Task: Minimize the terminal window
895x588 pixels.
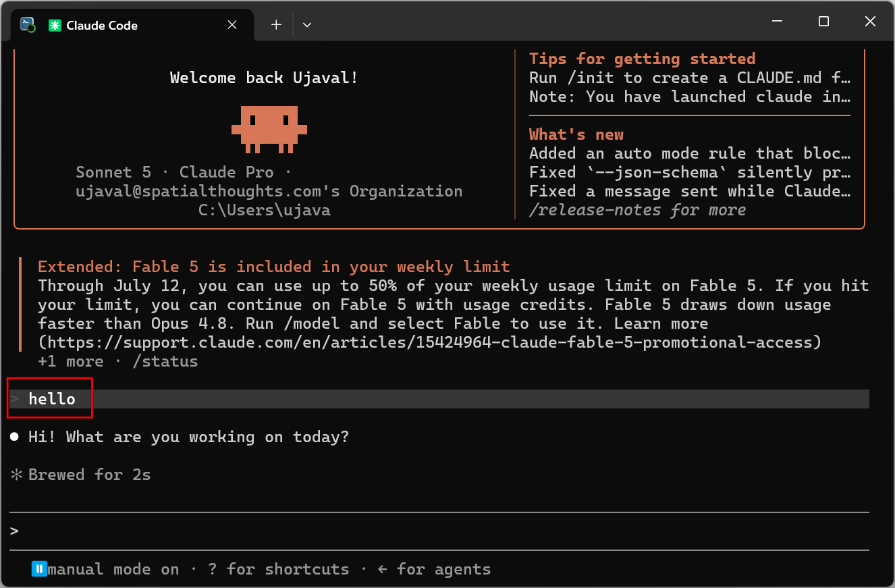Action: click(778, 22)
